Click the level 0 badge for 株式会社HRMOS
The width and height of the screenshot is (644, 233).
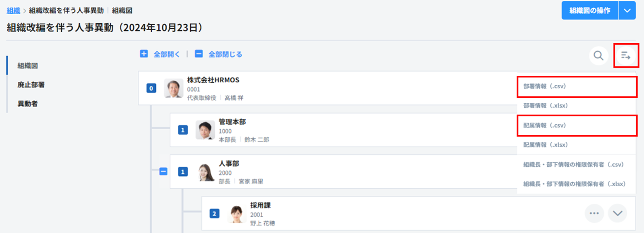point(151,88)
